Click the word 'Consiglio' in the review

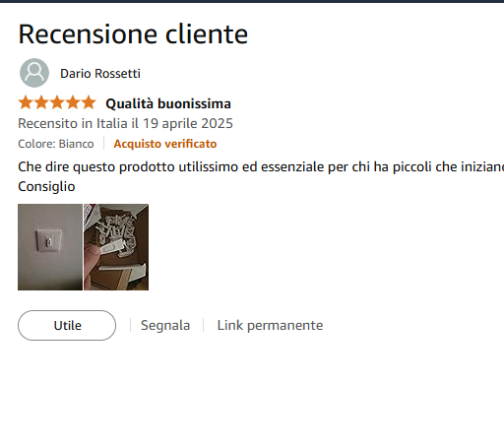point(46,186)
